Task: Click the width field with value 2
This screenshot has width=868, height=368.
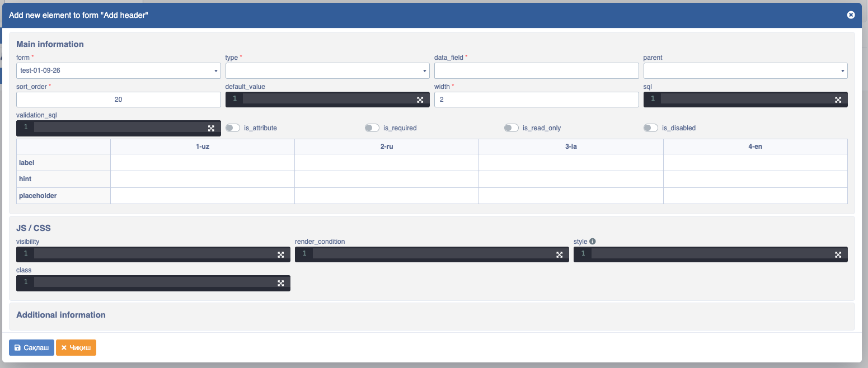Action: 536,100
